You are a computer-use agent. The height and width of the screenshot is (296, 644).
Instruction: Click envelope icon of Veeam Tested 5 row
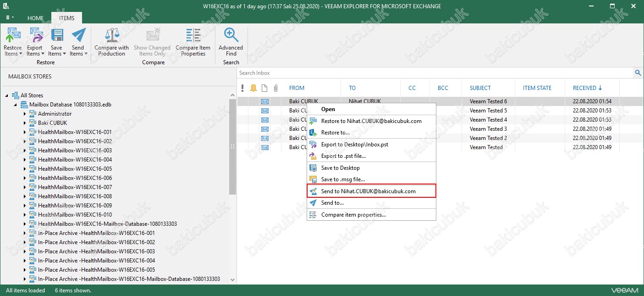tap(265, 111)
